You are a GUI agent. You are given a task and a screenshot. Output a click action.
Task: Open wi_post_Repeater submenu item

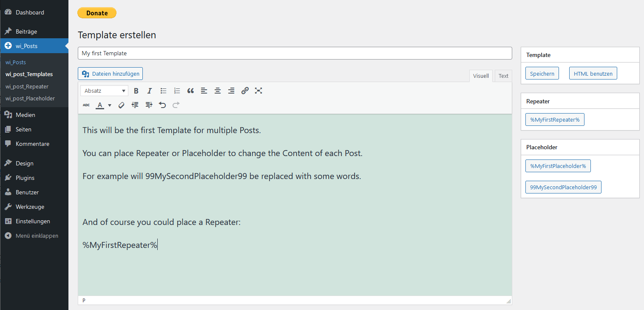point(27,86)
